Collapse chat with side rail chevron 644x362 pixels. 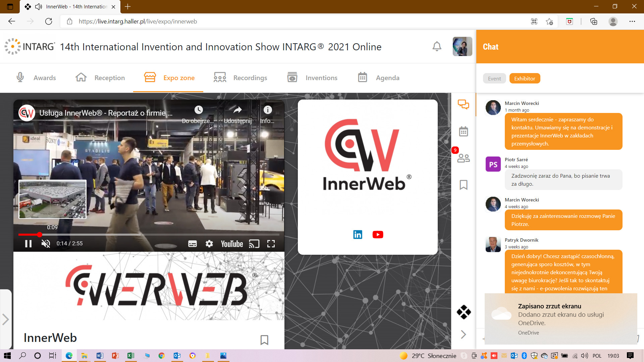pos(464,334)
